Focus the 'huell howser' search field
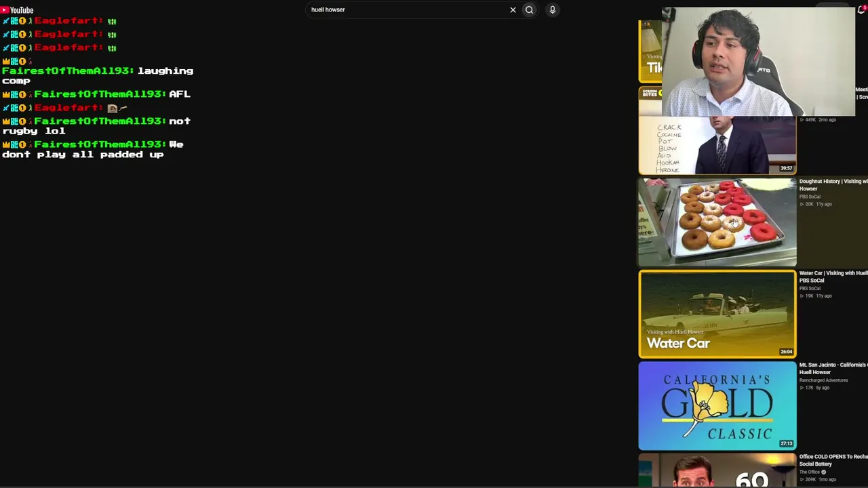 pyautogui.click(x=407, y=9)
